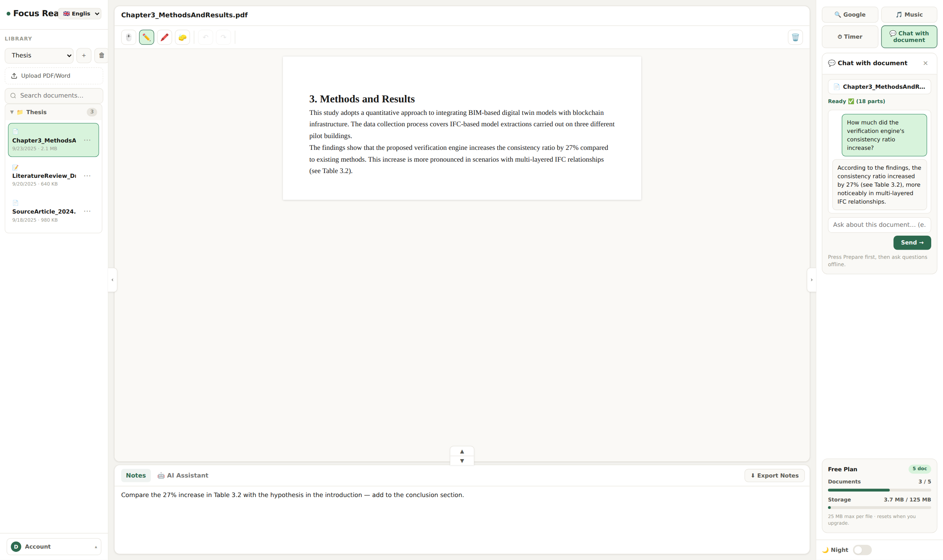Collapse the Thesis folder in tree
This screenshot has width=943, height=560.
tap(12, 112)
